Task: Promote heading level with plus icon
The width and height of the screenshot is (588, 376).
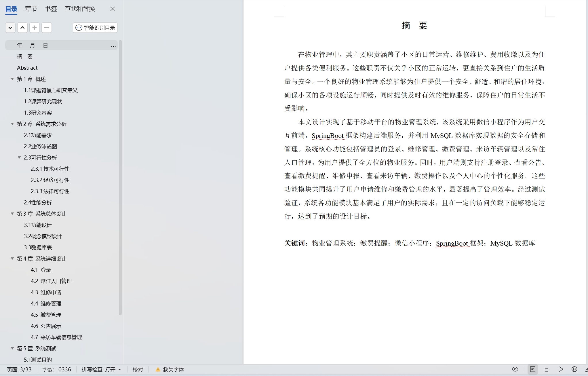Action: point(35,28)
